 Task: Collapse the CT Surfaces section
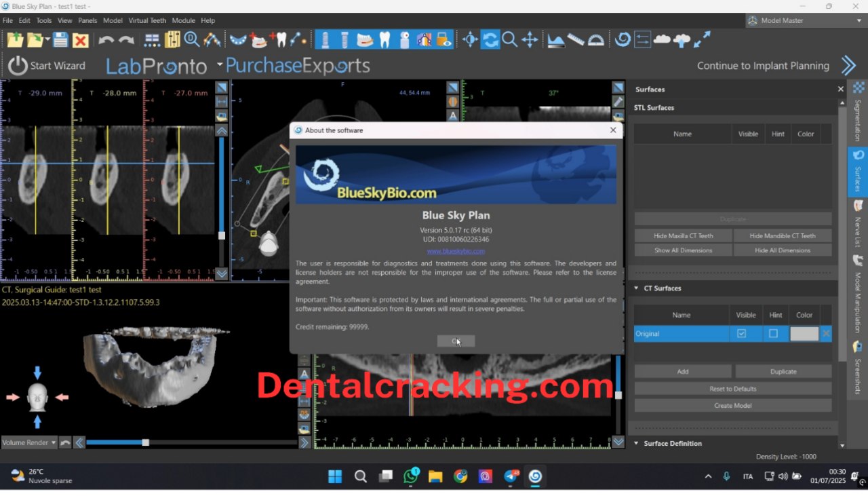pos(636,288)
